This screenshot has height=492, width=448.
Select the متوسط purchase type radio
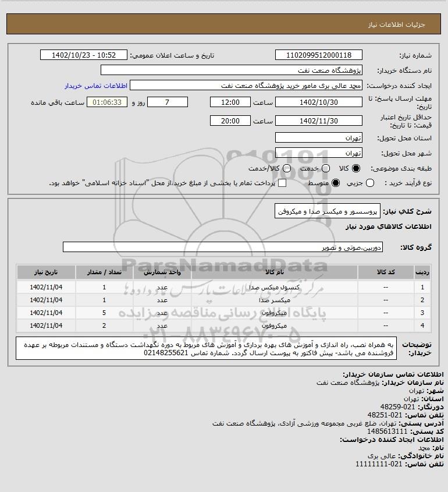pyautogui.click(x=336, y=183)
